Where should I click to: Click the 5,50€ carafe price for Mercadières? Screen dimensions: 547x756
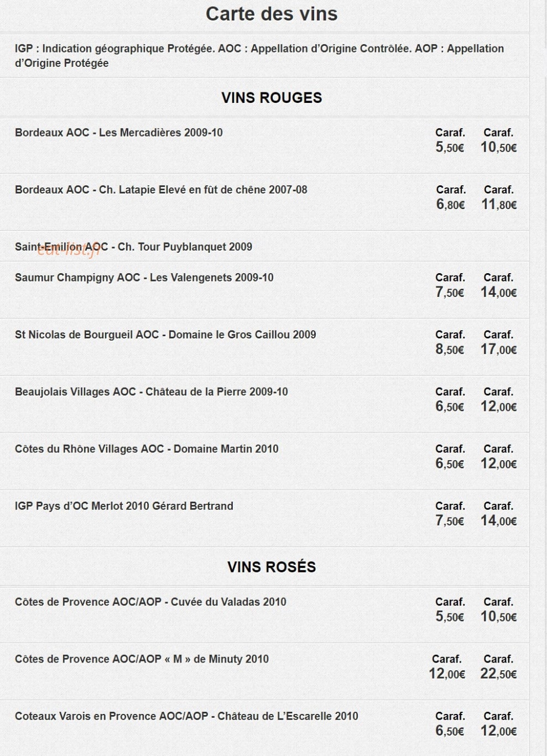coord(450,147)
